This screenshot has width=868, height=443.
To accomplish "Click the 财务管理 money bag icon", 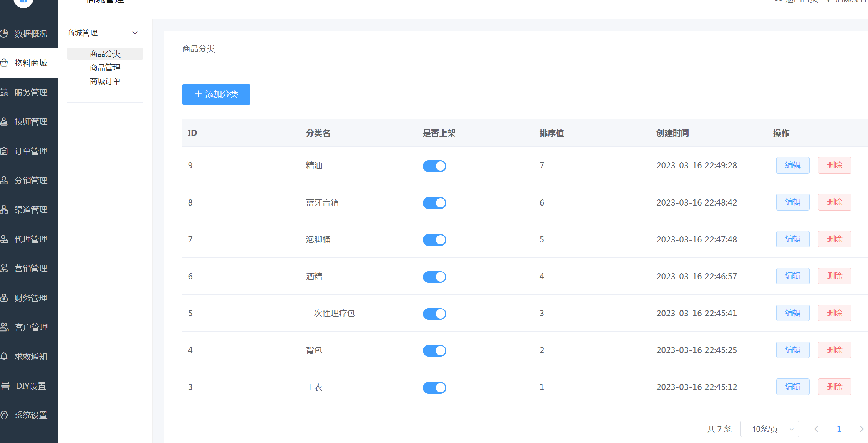I will click(x=4, y=298).
